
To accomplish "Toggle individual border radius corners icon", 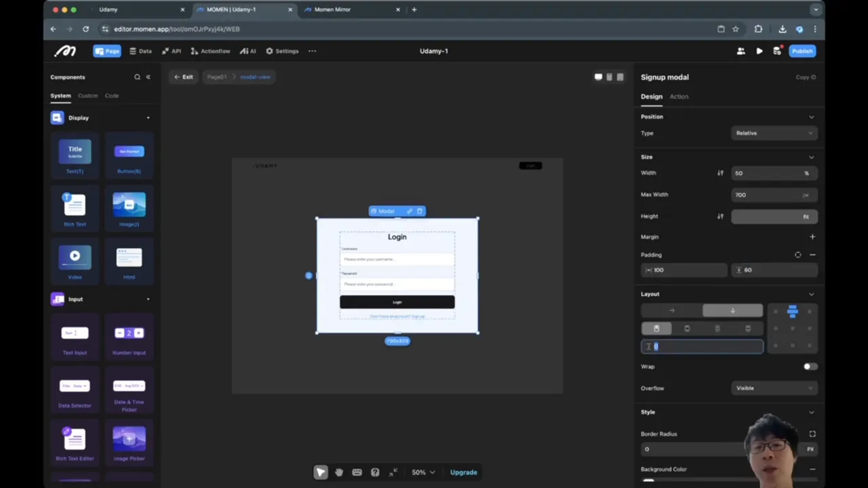I will pyautogui.click(x=812, y=434).
